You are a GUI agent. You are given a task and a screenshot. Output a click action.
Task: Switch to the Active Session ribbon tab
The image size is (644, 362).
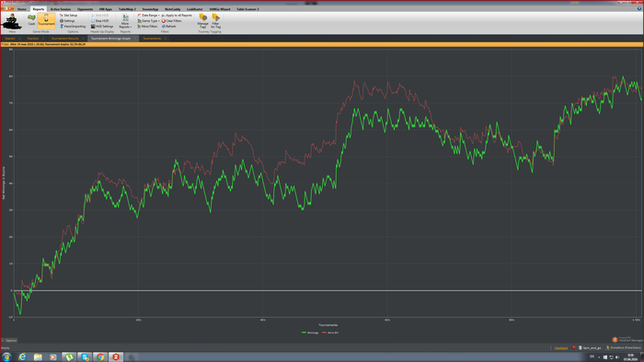(61, 9)
